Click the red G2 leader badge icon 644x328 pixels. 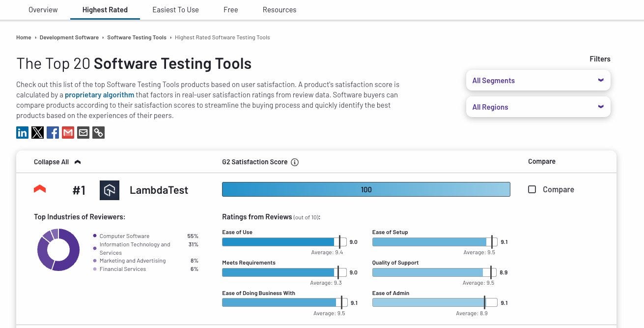pos(40,189)
